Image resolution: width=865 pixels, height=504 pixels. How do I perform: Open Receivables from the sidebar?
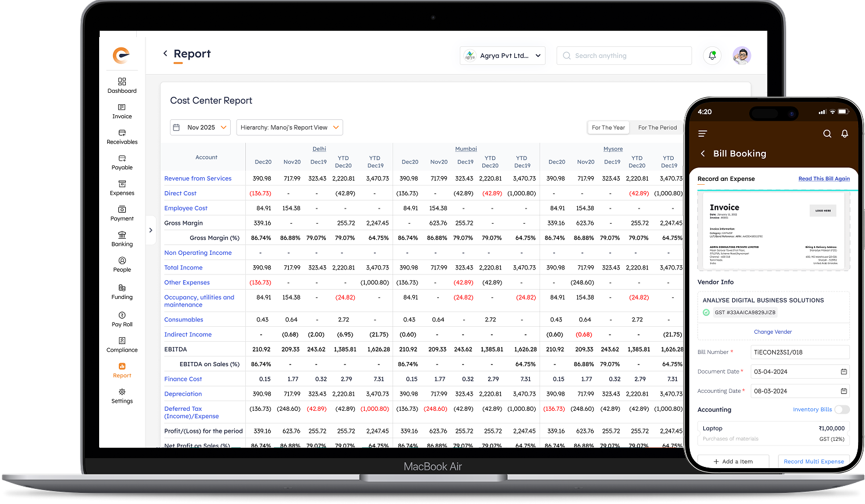pos(122,133)
